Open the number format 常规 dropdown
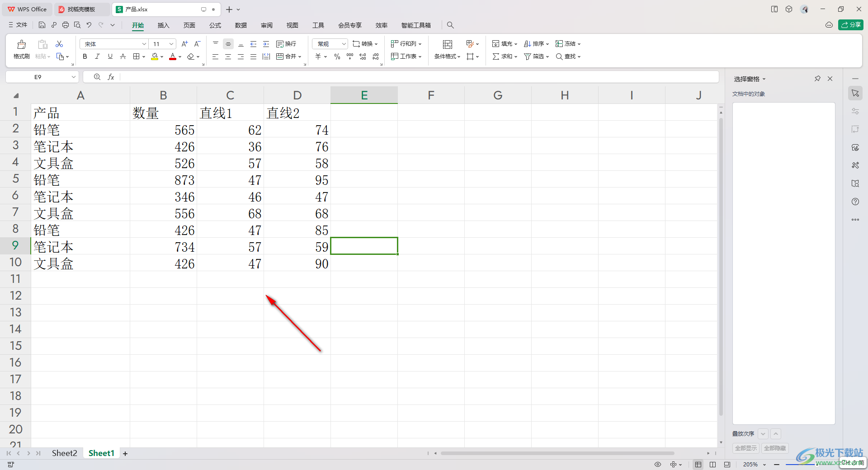 click(344, 44)
